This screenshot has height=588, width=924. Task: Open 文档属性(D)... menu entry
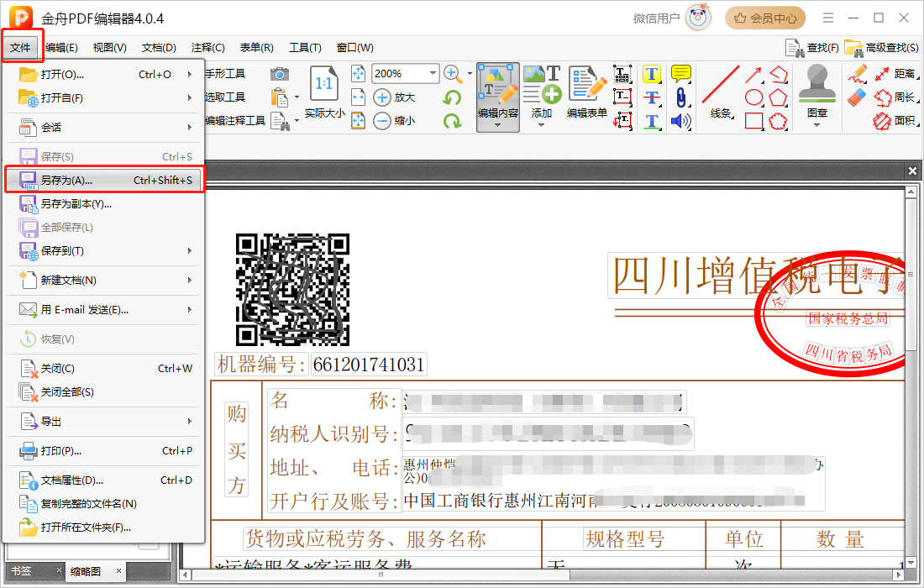tap(104, 480)
